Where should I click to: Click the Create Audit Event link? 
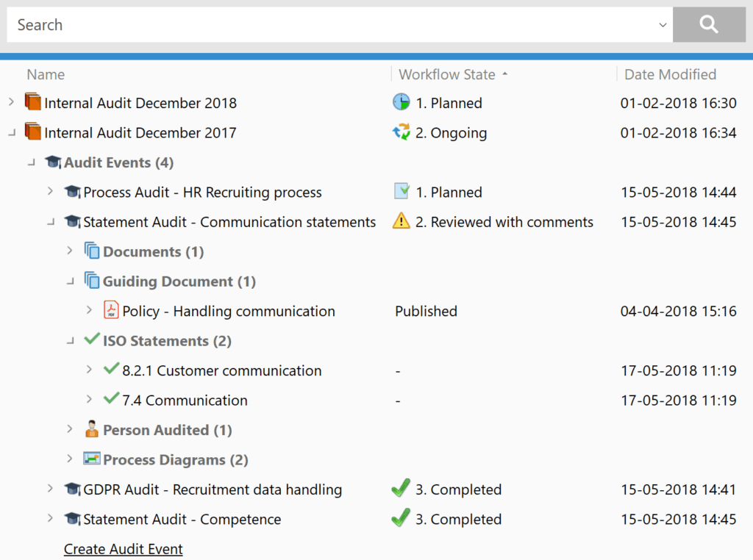(x=123, y=549)
